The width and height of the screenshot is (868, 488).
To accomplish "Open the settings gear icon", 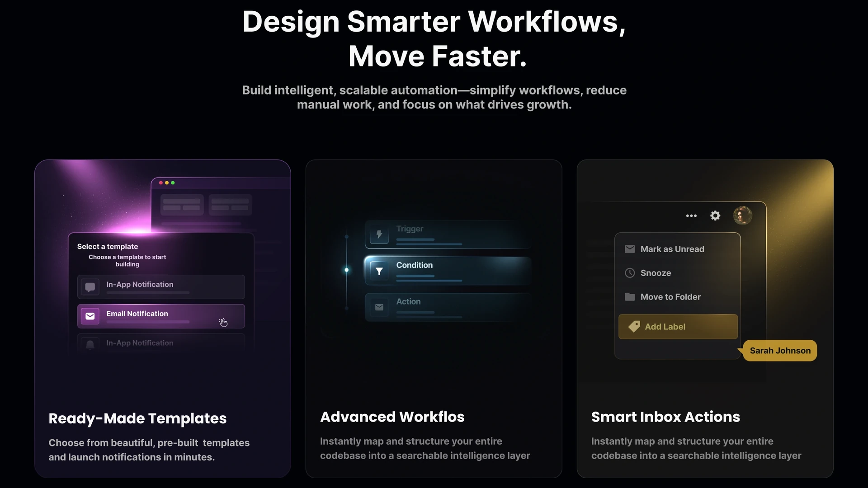I will (715, 216).
